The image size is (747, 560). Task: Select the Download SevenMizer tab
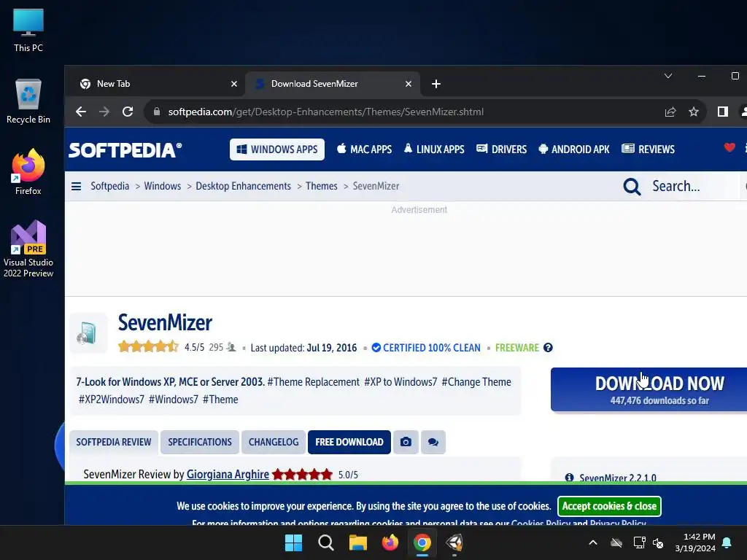coord(333,84)
